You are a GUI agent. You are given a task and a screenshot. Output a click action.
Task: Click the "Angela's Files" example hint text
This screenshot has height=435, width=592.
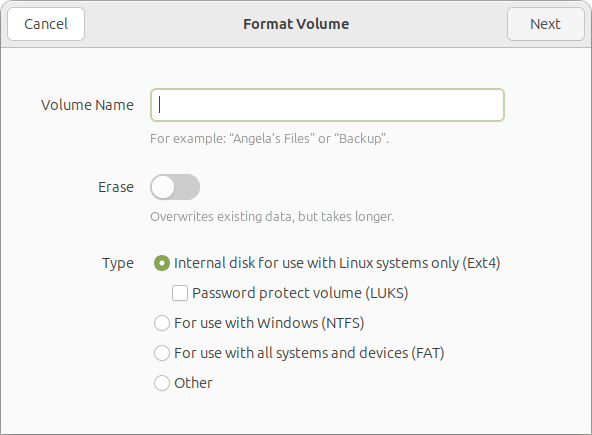coord(270,139)
